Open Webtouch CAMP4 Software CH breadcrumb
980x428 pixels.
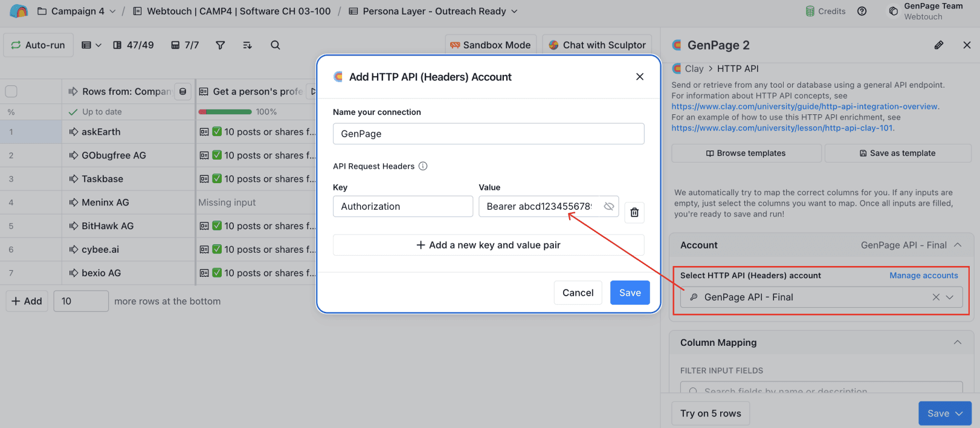231,11
